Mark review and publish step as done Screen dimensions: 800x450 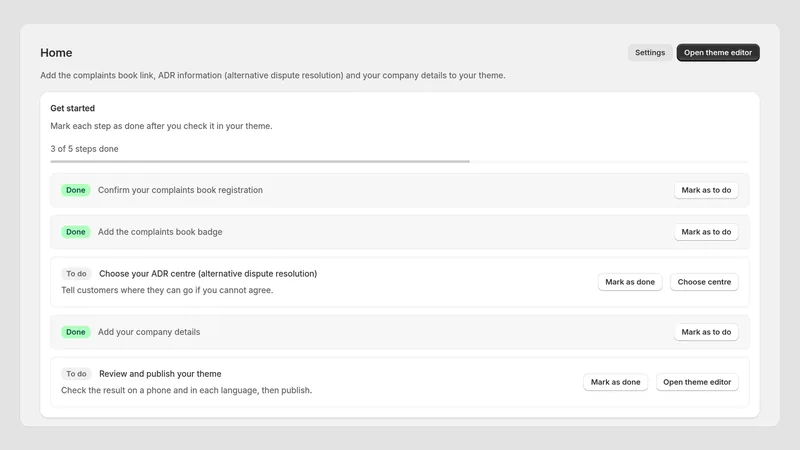(x=615, y=382)
